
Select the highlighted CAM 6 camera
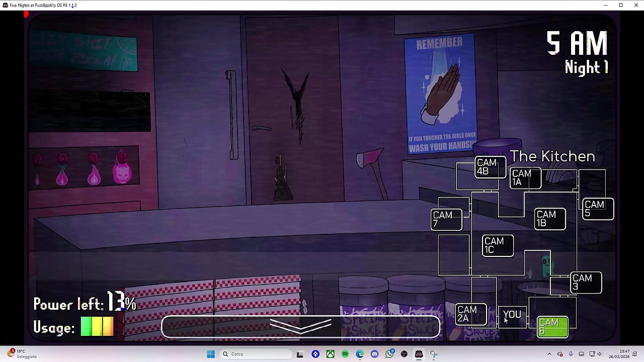[x=552, y=327]
